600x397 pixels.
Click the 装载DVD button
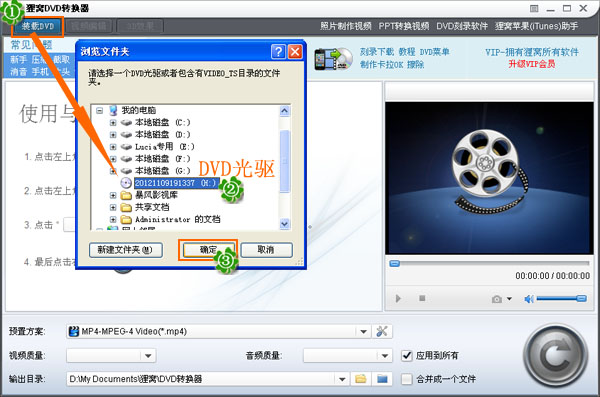point(38,26)
